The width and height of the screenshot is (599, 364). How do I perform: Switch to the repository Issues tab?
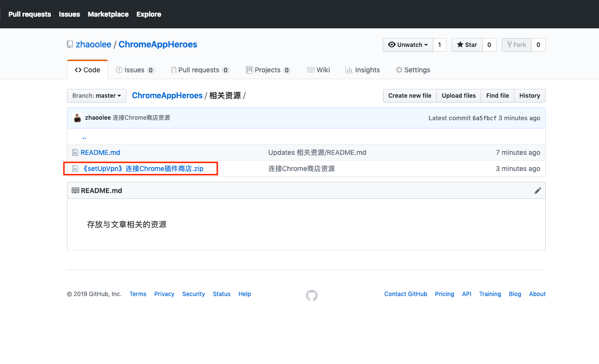[x=135, y=70]
